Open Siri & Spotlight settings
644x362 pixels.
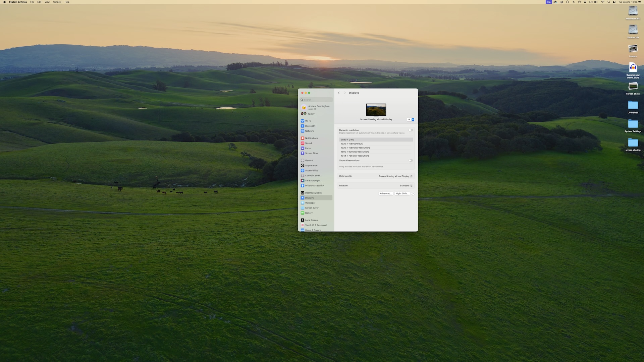[312, 181]
